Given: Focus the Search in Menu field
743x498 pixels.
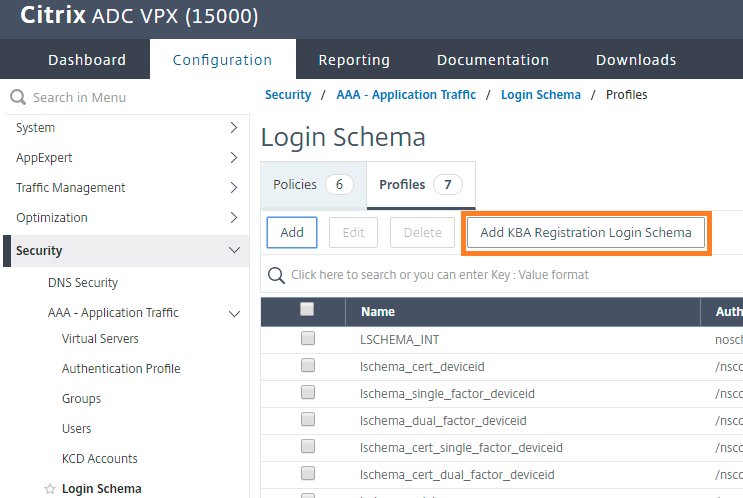Looking at the screenshot, I should click(x=128, y=97).
